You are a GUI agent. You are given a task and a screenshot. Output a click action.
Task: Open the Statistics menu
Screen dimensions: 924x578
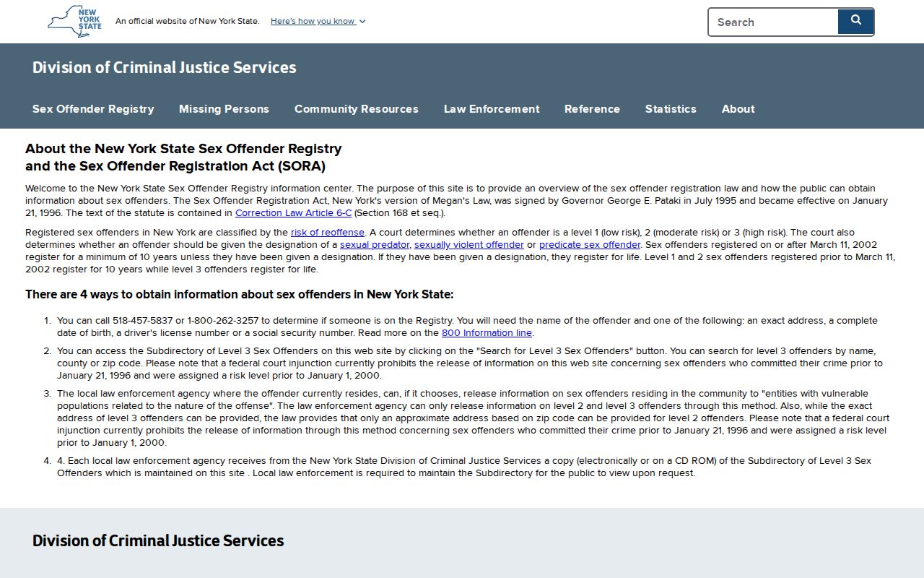pyautogui.click(x=671, y=109)
